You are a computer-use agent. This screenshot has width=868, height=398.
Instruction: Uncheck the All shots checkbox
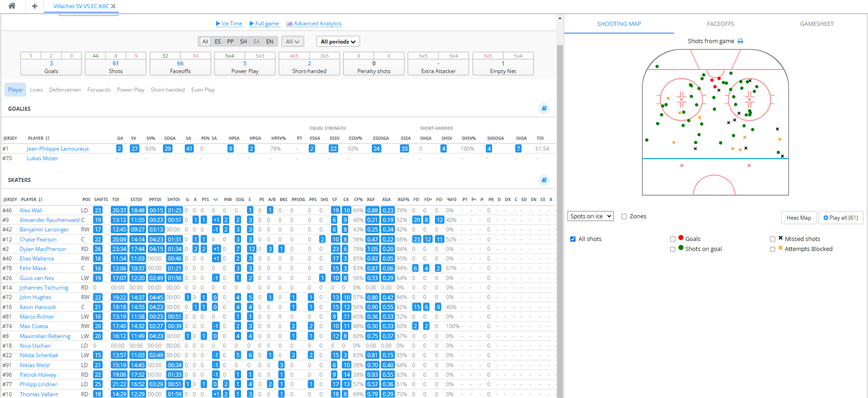(573, 239)
